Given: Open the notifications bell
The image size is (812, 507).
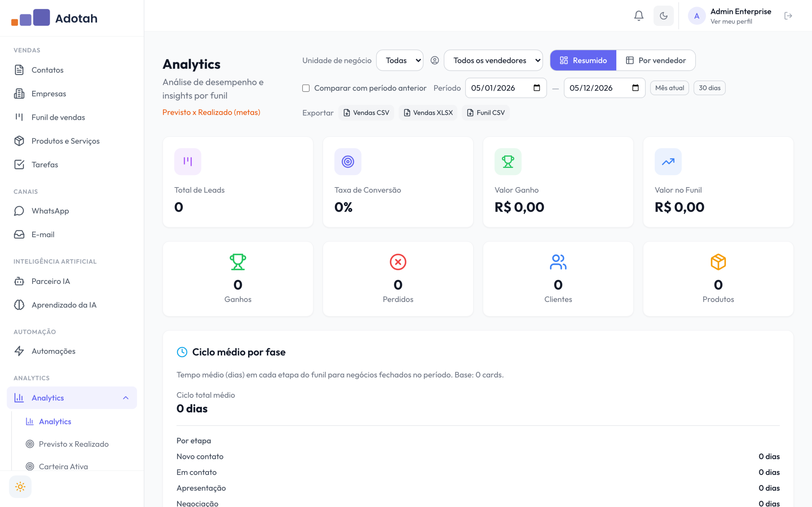Looking at the screenshot, I should [638, 16].
